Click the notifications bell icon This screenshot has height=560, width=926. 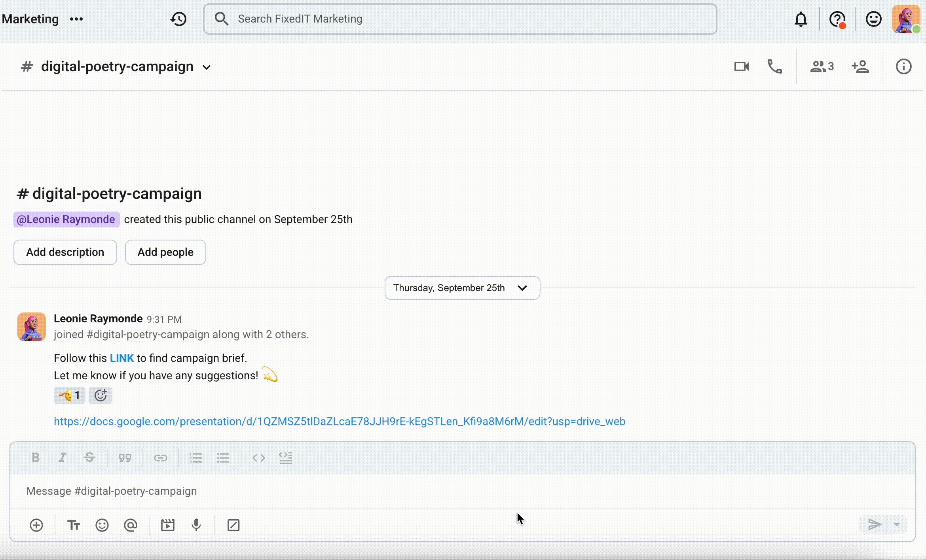click(x=801, y=19)
